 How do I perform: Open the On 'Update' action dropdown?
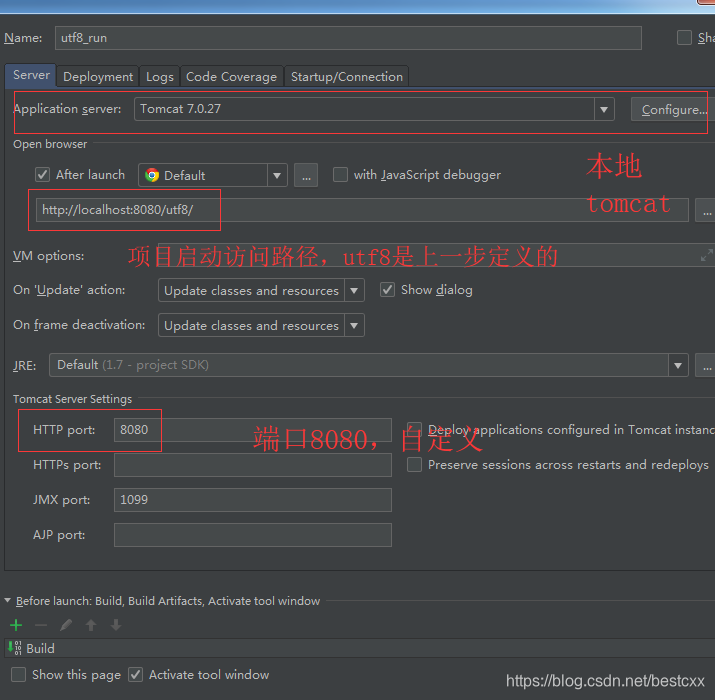pyautogui.click(x=354, y=290)
